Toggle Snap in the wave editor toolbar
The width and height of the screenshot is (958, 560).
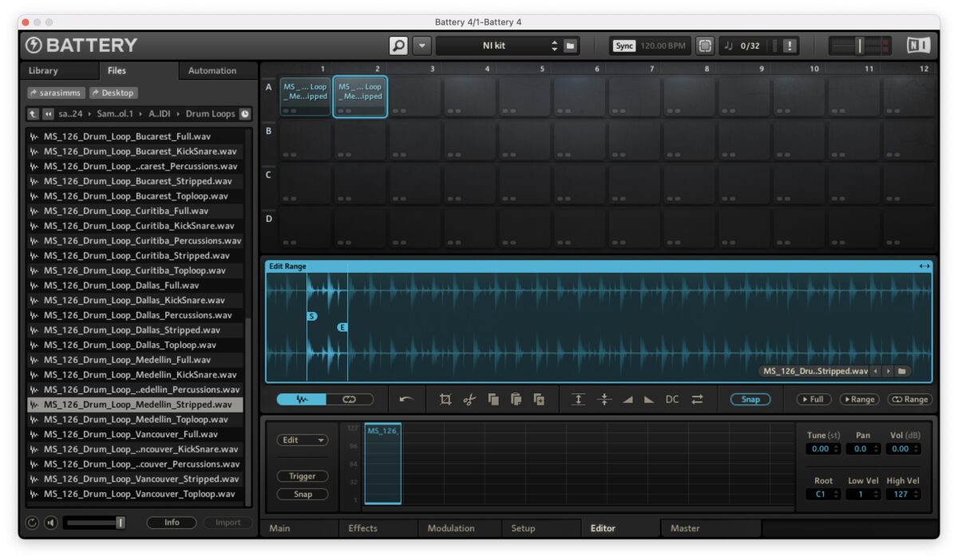click(750, 400)
